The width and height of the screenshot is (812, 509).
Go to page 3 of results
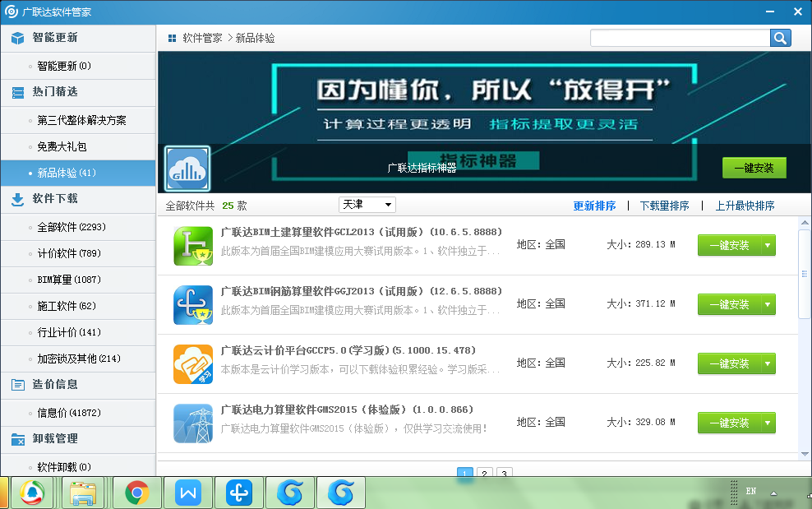505,472
